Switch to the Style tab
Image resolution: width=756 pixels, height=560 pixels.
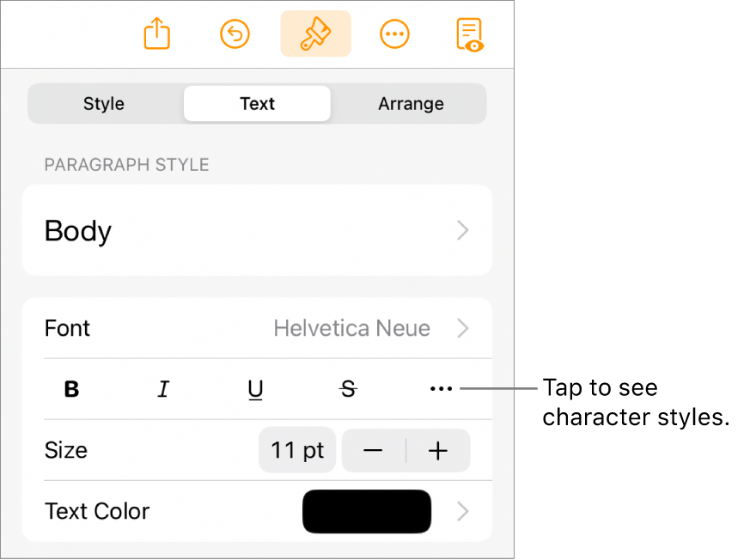tap(104, 104)
